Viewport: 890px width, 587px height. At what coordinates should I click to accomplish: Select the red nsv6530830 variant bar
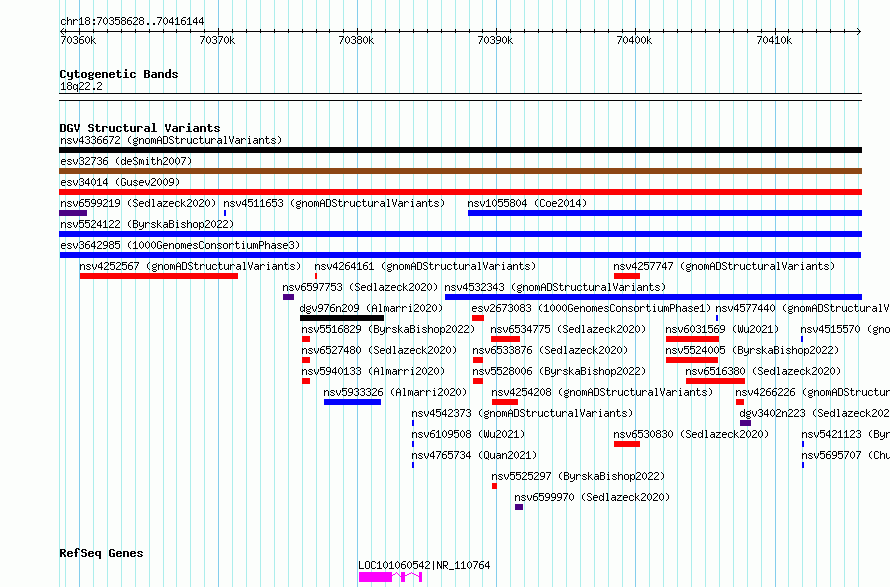pyautogui.click(x=627, y=444)
